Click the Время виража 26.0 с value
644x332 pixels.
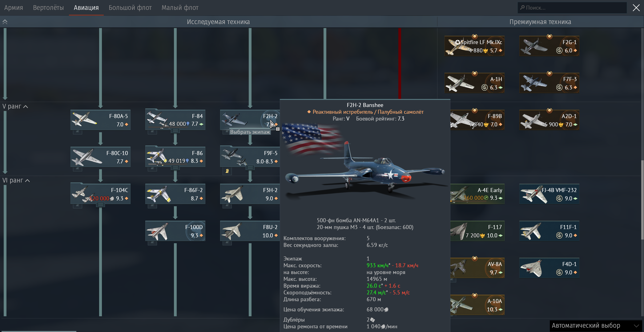pos(375,286)
